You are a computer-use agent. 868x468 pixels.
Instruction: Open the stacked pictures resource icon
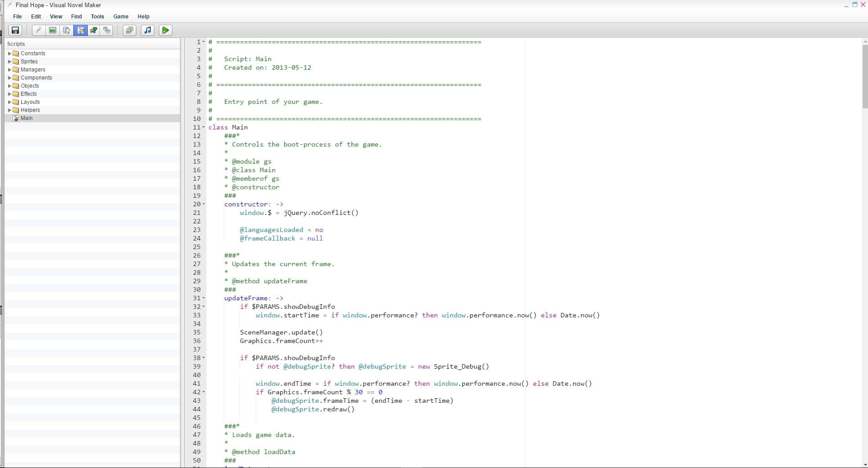click(x=130, y=30)
